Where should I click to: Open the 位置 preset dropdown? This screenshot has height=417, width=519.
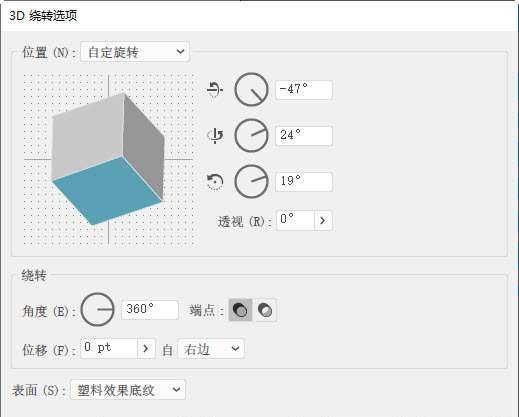[135, 52]
